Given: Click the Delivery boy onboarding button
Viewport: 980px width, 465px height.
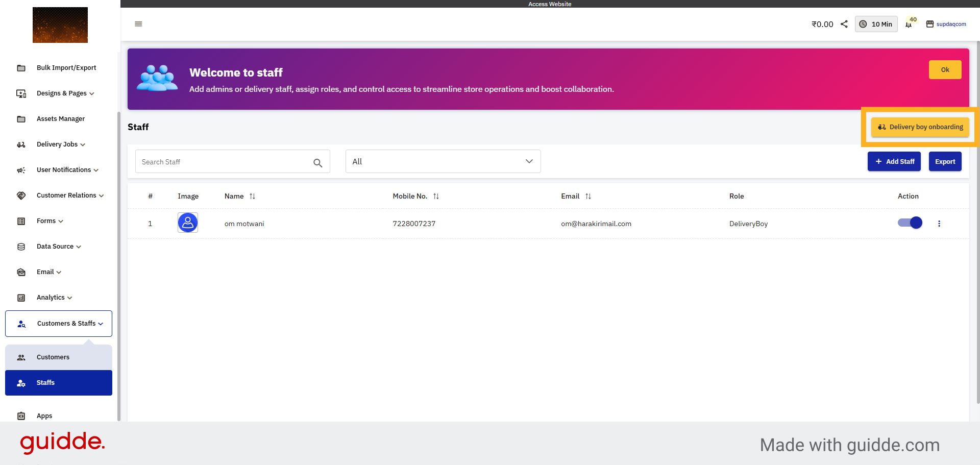Looking at the screenshot, I should [920, 127].
